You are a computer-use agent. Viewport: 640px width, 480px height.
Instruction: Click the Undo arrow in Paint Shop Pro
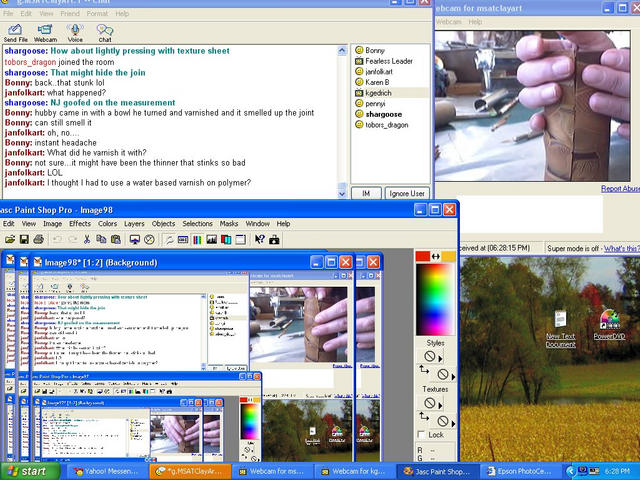coord(58,240)
